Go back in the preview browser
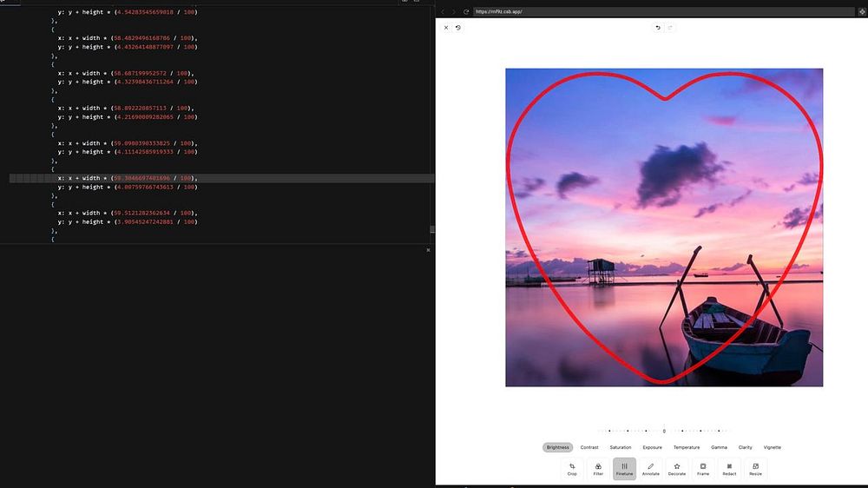Image resolution: width=868 pixels, height=488 pixels. 443,11
